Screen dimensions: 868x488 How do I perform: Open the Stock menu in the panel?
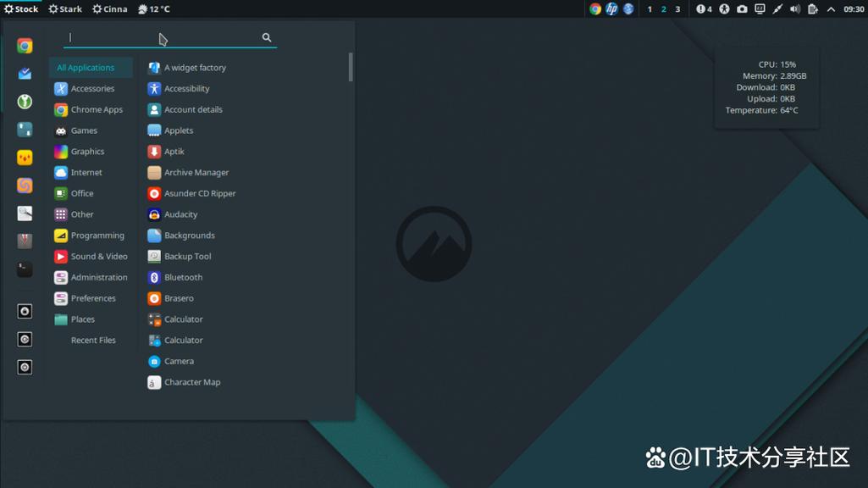[x=21, y=8]
